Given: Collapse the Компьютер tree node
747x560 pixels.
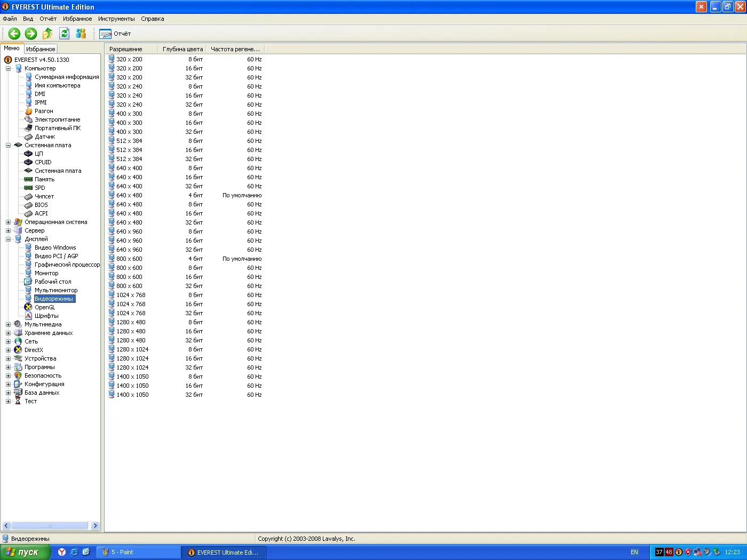Looking at the screenshot, I should (x=8, y=68).
